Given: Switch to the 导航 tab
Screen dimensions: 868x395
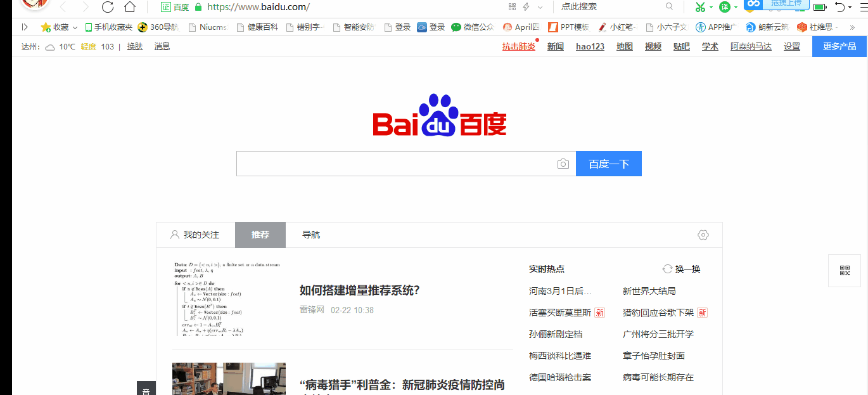Looking at the screenshot, I should pyautogui.click(x=311, y=235).
